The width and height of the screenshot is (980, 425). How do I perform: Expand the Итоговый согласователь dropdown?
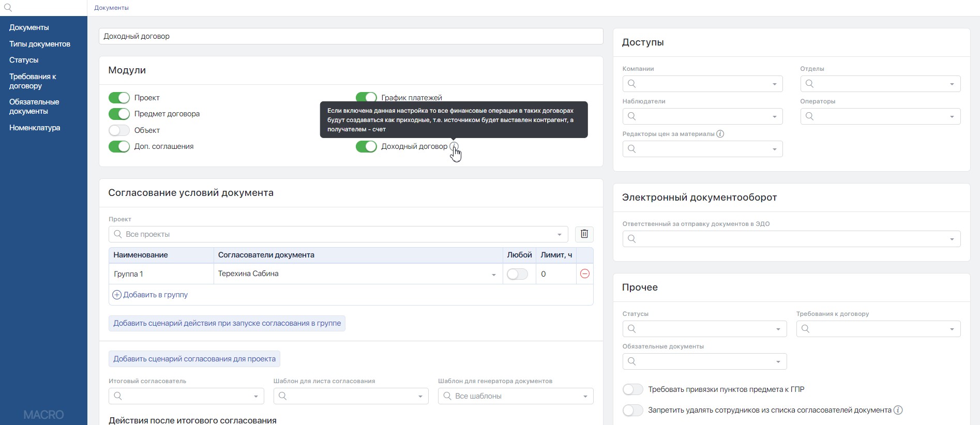(x=186, y=396)
